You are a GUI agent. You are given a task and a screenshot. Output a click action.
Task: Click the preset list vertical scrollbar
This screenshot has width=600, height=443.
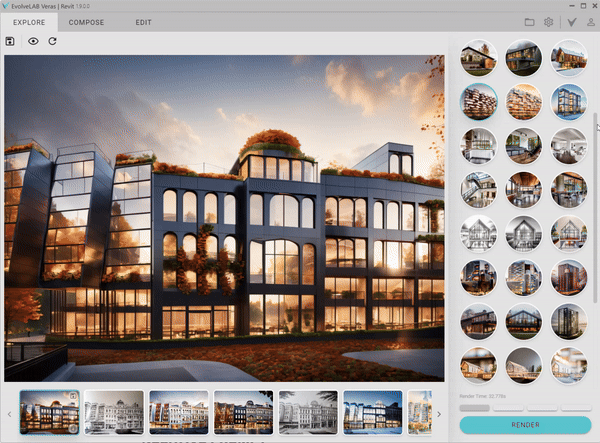595,207
